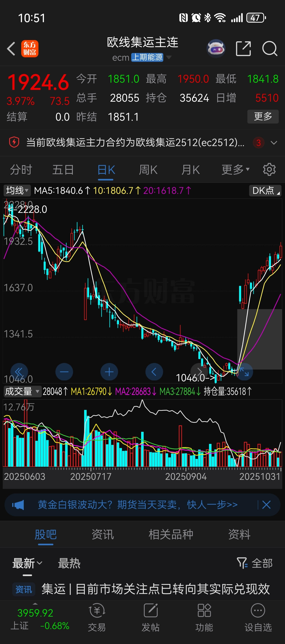Viewport: 285px width, 644px height.
Task: Select the 股吧 tab
Action: click(x=45, y=534)
